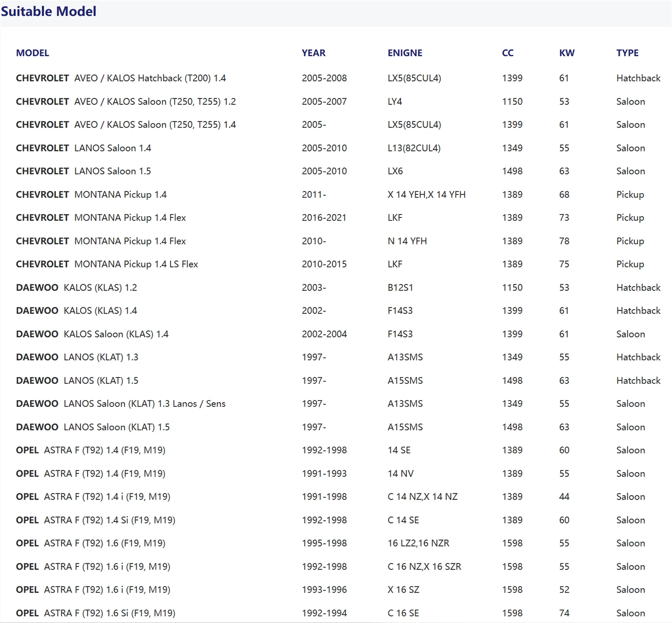Image resolution: width=672 pixels, height=623 pixels.
Task: Click engine code 14 SE
Action: [399, 450]
